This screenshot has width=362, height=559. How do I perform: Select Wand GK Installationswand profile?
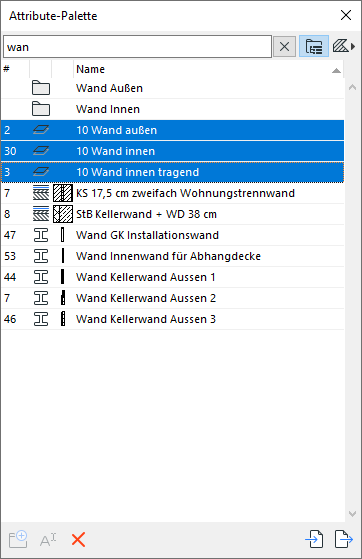173,235
